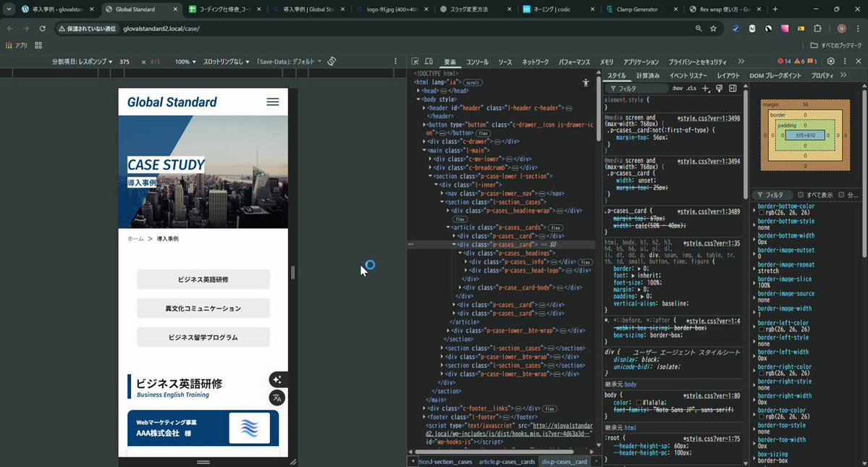Open the tab search chevron in Chrome
This screenshot has width=868, height=467.
pyautogui.click(x=9, y=9)
